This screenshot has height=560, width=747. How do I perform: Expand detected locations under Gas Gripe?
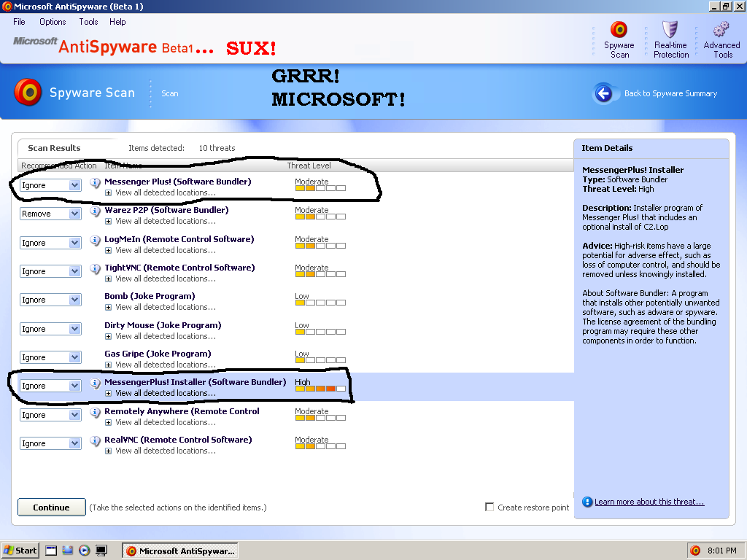108,365
